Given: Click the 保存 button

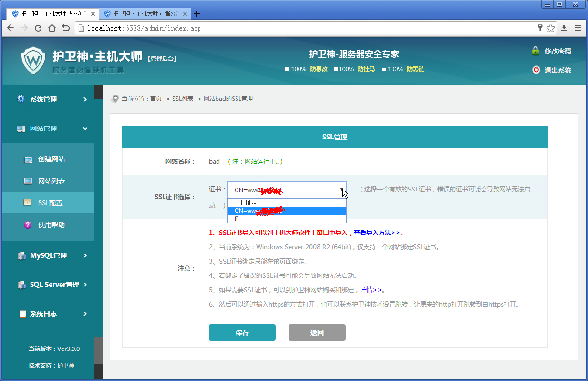Looking at the screenshot, I should (x=242, y=333).
